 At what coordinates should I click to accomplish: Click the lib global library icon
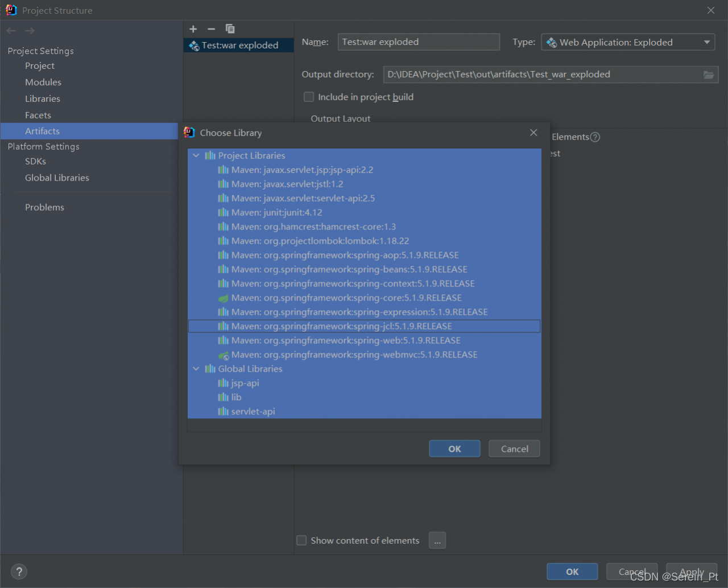click(x=224, y=397)
